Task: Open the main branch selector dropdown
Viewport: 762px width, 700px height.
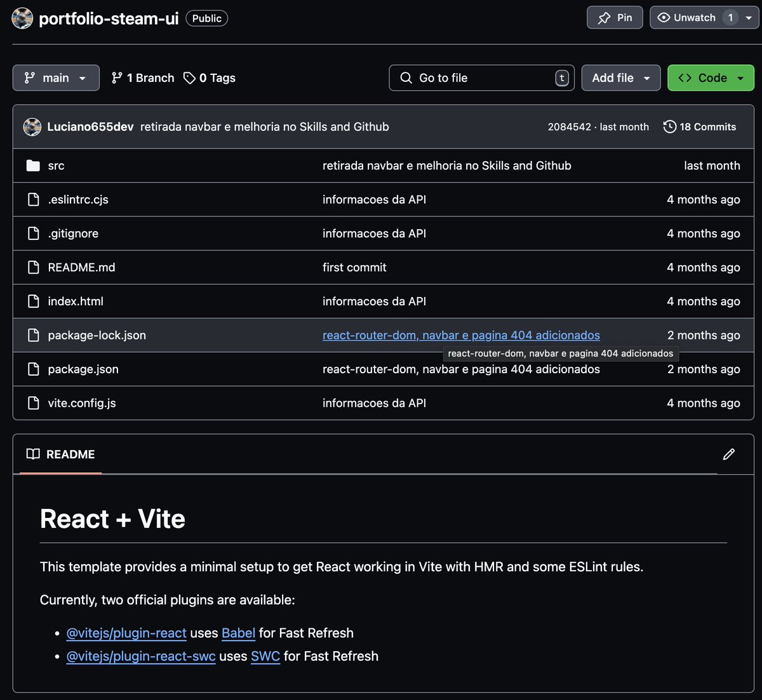Action: click(x=56, y=78)
